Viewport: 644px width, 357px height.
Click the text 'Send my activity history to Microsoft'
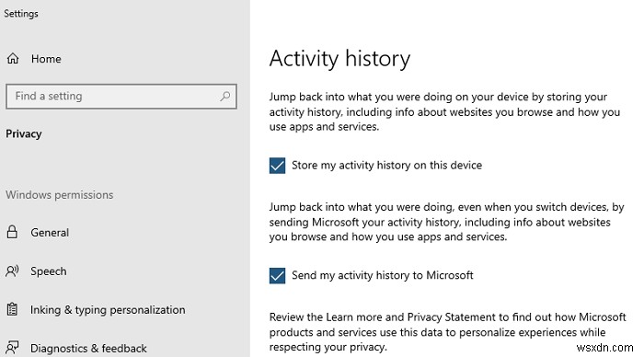point(383,275)
